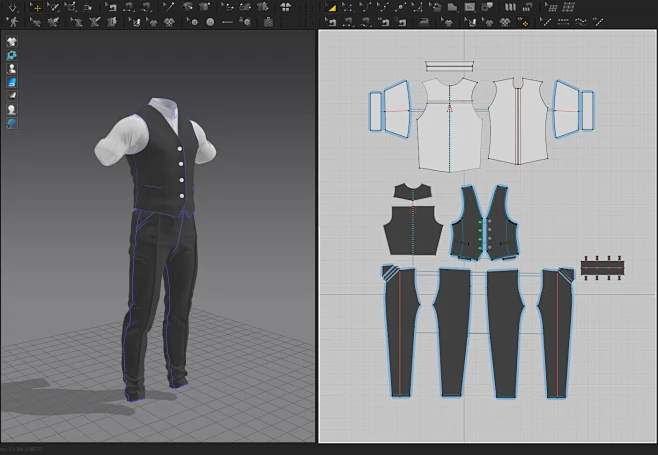658x455 pixels.
Task: Select the circular button tool icon
Action: [210, 21]
